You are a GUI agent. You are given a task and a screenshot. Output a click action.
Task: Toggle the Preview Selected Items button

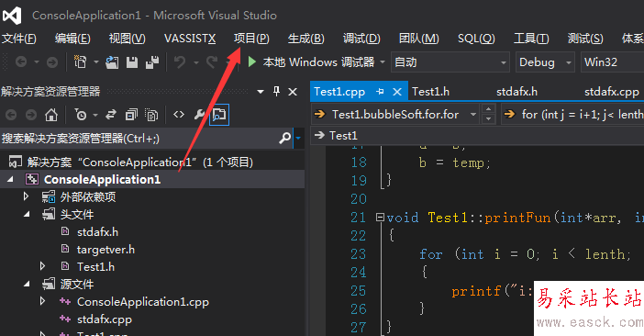[219, 115]
